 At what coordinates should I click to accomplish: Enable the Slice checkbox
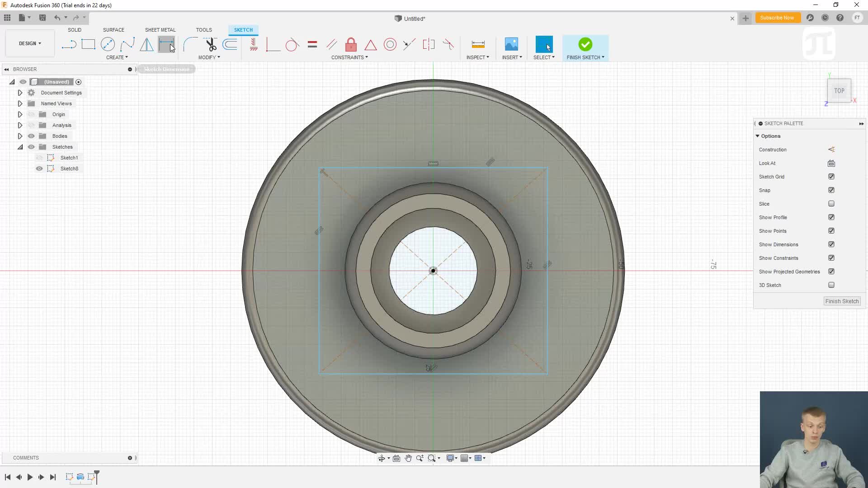(x=831, y=204)
